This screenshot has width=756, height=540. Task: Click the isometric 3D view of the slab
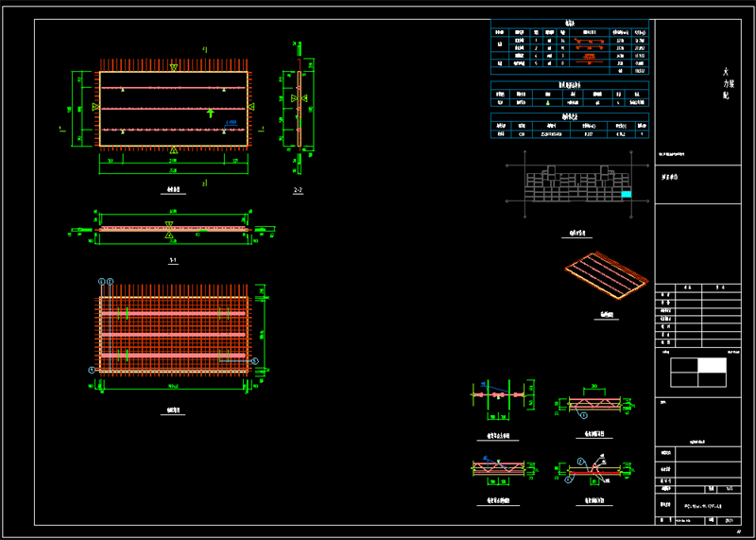click(607, 275)
